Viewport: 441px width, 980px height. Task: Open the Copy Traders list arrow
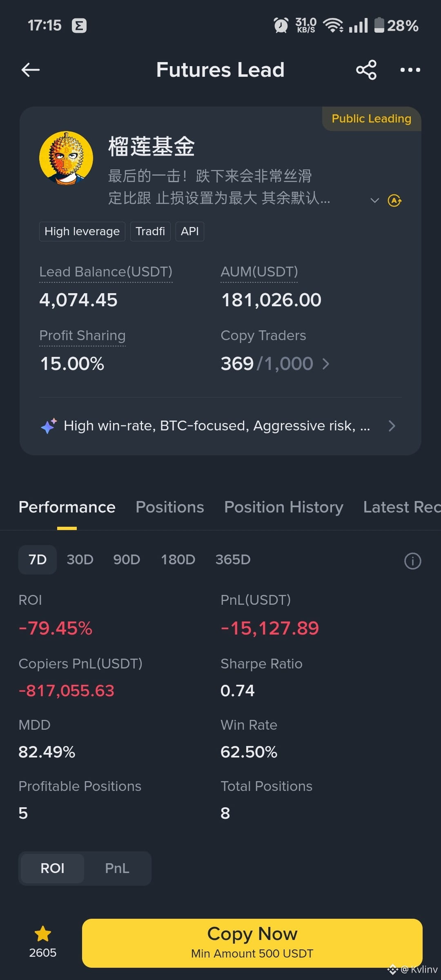coord(326,363)
